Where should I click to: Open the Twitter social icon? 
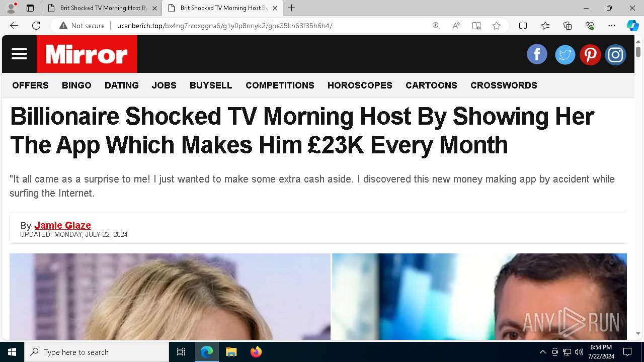[x=565, y=54]
